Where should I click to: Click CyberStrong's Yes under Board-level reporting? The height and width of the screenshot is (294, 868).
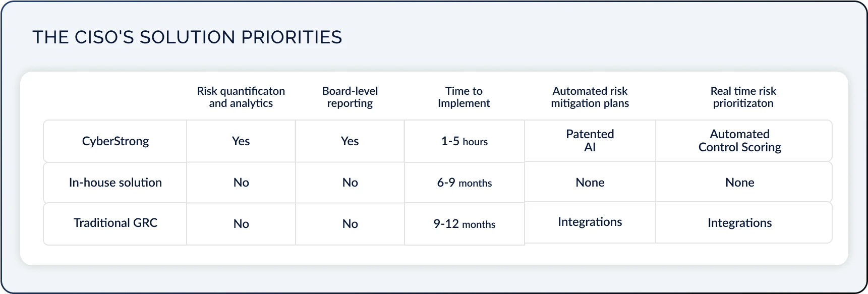point(350,141)
